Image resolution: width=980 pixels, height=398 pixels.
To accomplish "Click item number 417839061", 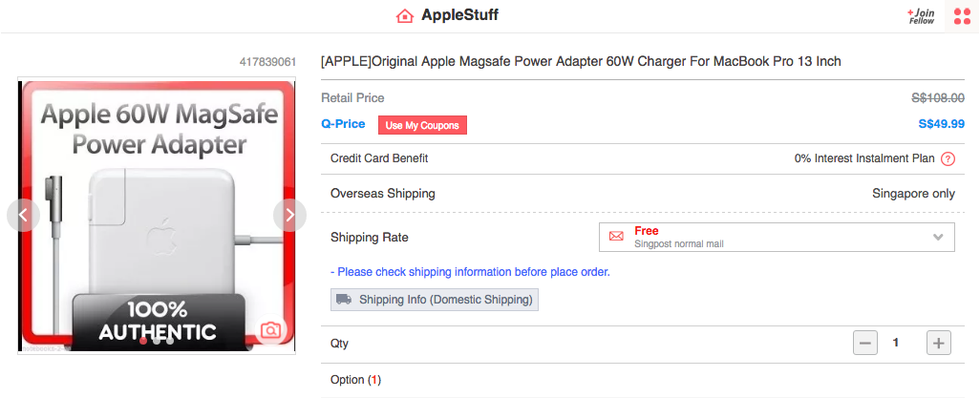I will (267, 62).
